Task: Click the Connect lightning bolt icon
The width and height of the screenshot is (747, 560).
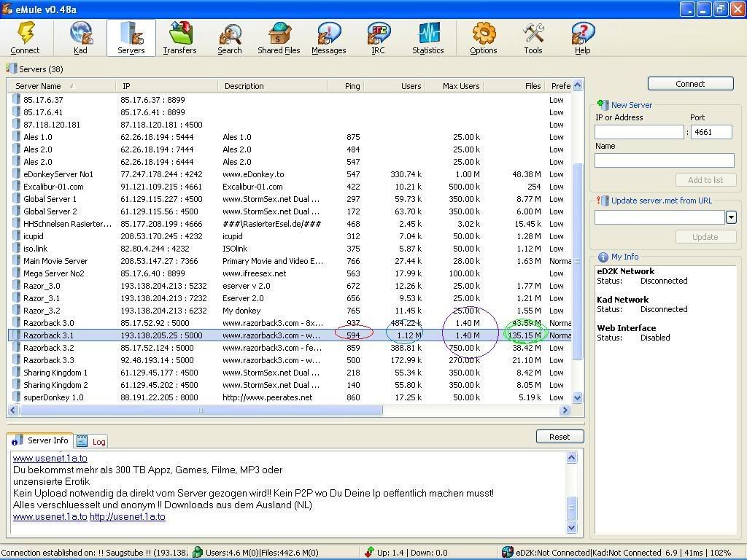Action: tap(25, 34)
